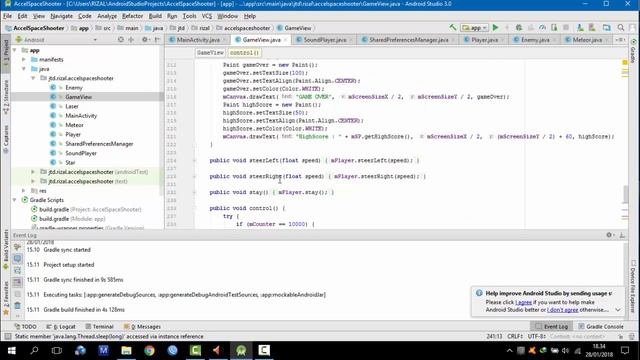This screenshot has height=360, width=640.
Task: Toggle the Structure tool window tab
Action: click(6, 96)
